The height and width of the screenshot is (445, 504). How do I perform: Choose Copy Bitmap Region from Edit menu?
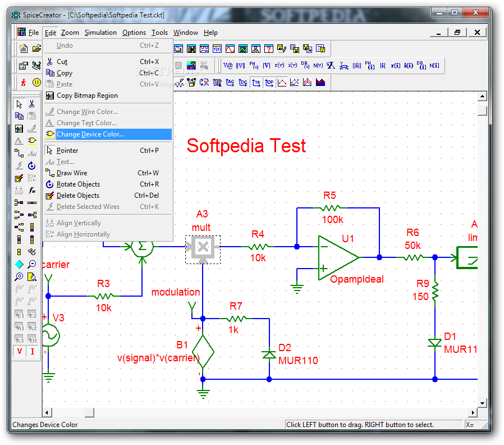click(x=108, y=96)
